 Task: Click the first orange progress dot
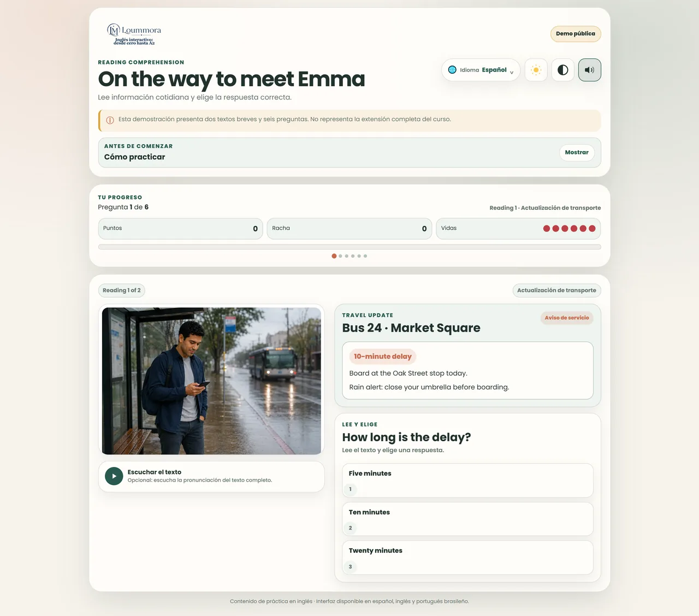pos(334,256)
